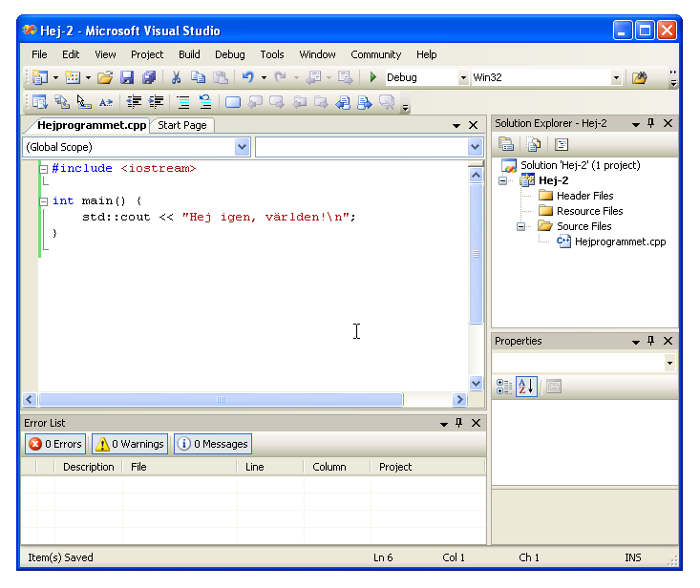Click the editor's horizontal scrollbar thumb
Image resolution: width=700 pixels, height=588 pixels.
(x=221, y=399)
